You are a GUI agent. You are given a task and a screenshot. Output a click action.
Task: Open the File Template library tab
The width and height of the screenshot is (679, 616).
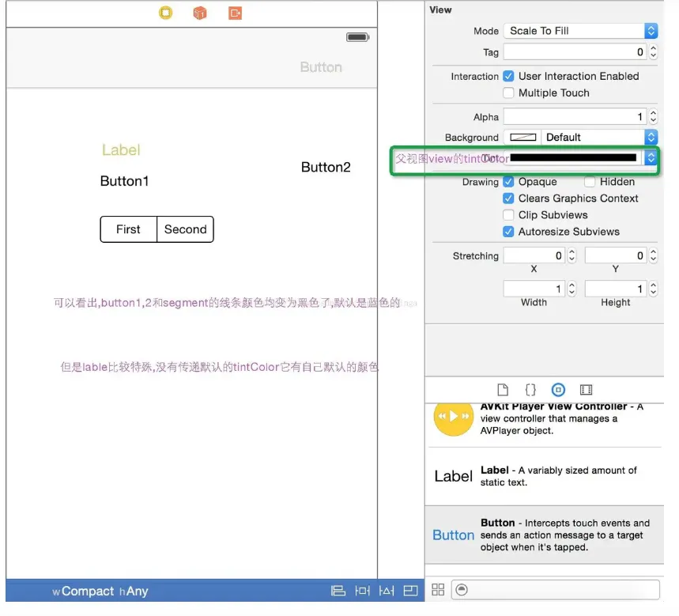[x=503, y=389]
